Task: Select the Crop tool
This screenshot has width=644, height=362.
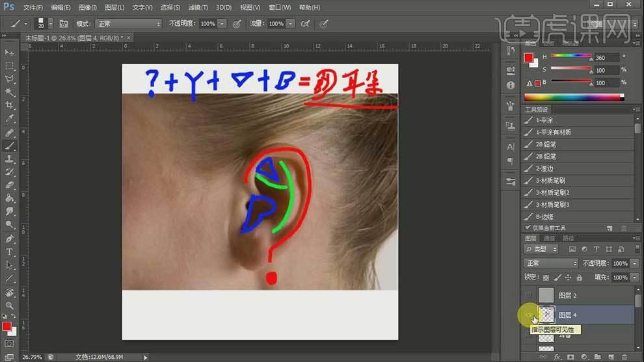Action: click(9, 105)
